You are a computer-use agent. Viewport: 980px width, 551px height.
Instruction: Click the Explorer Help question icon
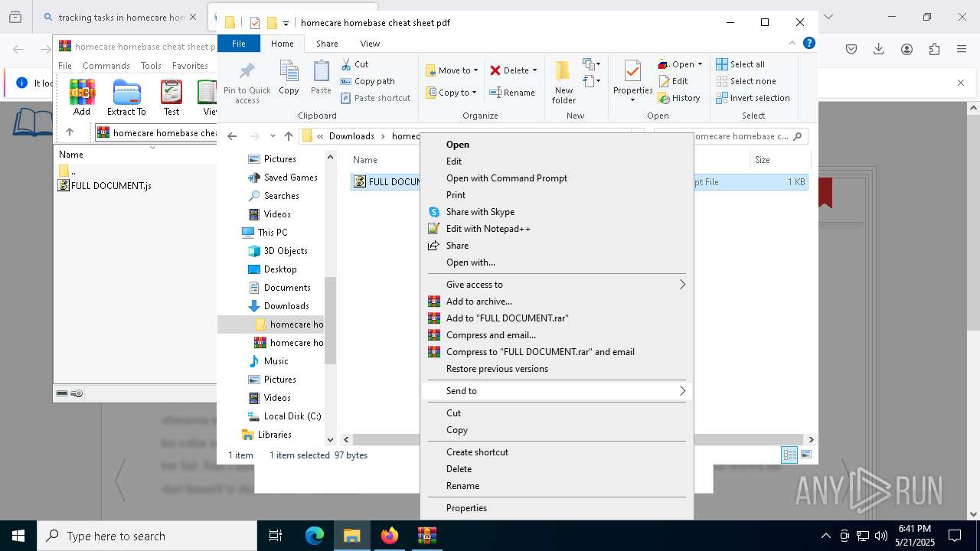[808, 44]
